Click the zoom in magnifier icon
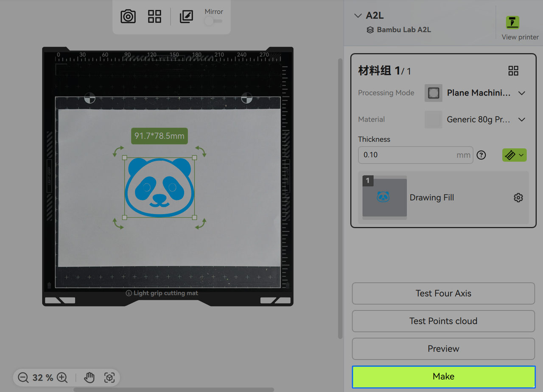The height and width of the screenshot is (392, 543). tap(62, 378)
